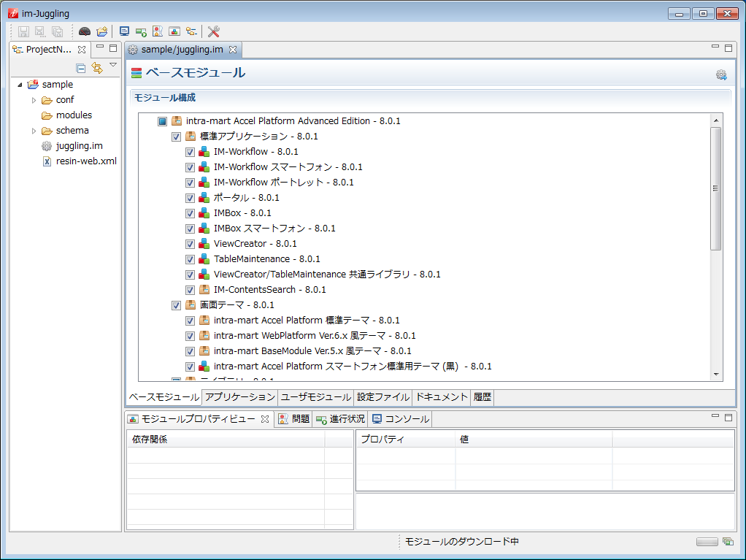Open the console view from toolbar

pos(124,31)
